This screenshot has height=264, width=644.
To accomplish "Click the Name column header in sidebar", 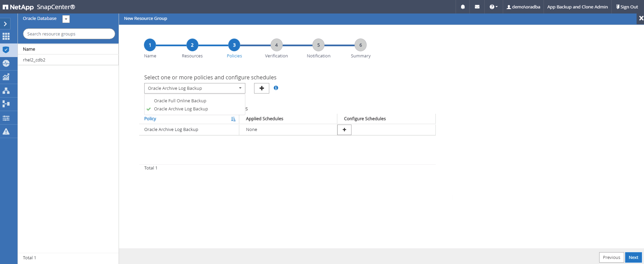I will click(29, 49).
